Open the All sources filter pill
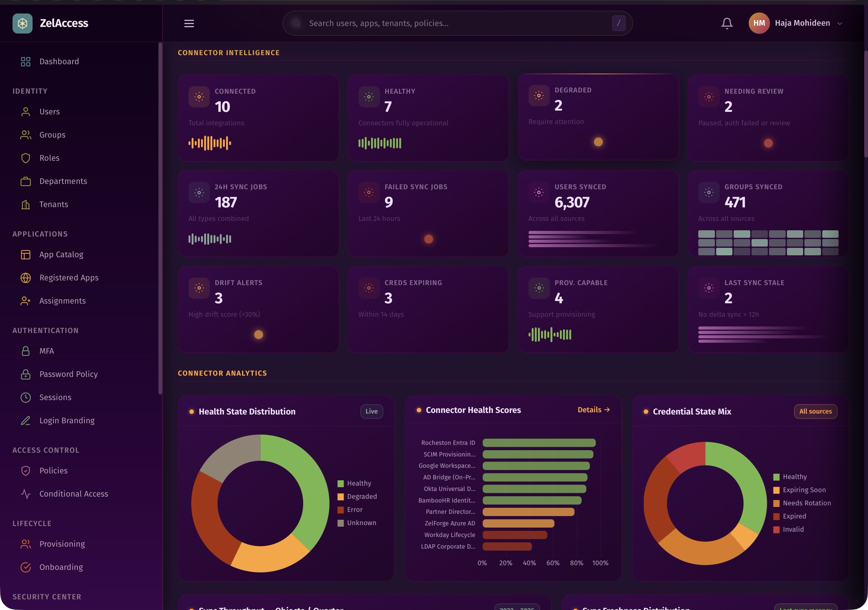Image resolution: width=868 pixels, height=610 pixels. (815, 411)
